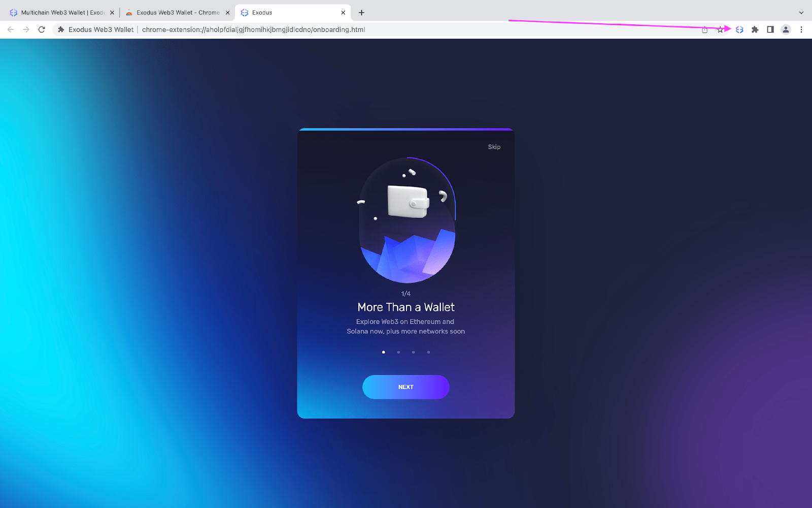Jump to second onboarding page dot

398,352
